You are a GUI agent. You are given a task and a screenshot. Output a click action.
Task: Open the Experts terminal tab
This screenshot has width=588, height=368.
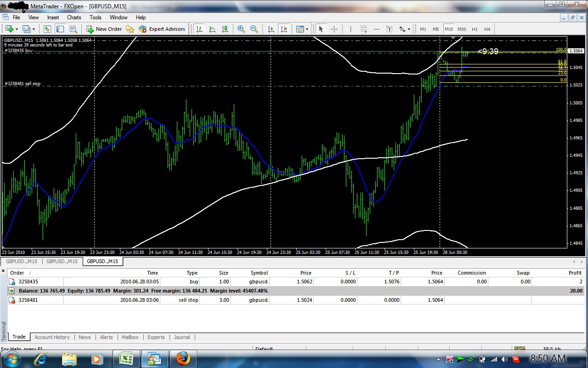[156, 337]
